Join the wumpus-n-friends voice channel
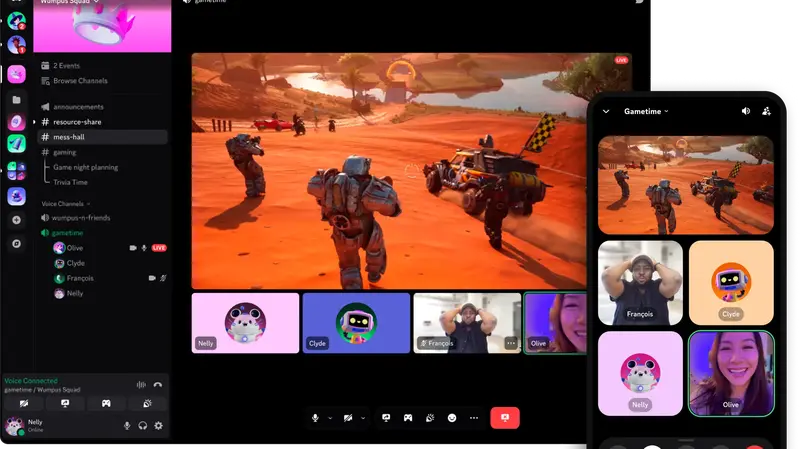The image size is (800, 449). click(77, 217)
